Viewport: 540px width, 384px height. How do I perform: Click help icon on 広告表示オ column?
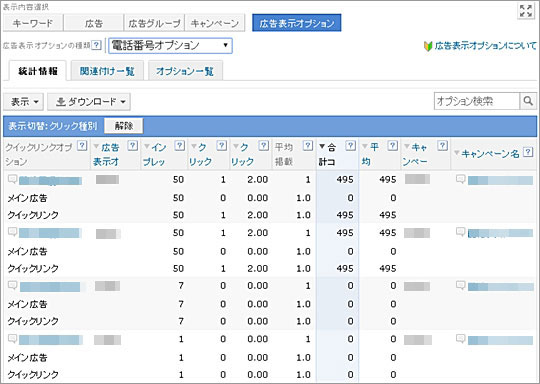pyautogui.click(x=132, y=146)
